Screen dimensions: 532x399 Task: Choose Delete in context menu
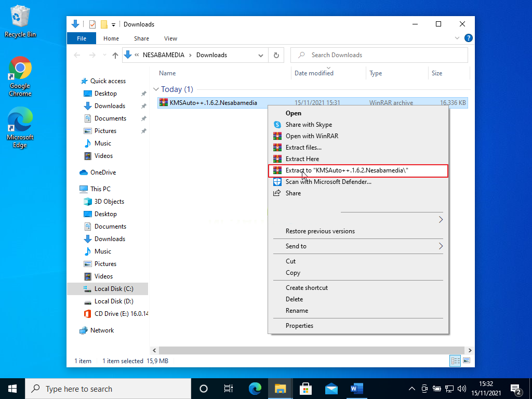(358, 299)
